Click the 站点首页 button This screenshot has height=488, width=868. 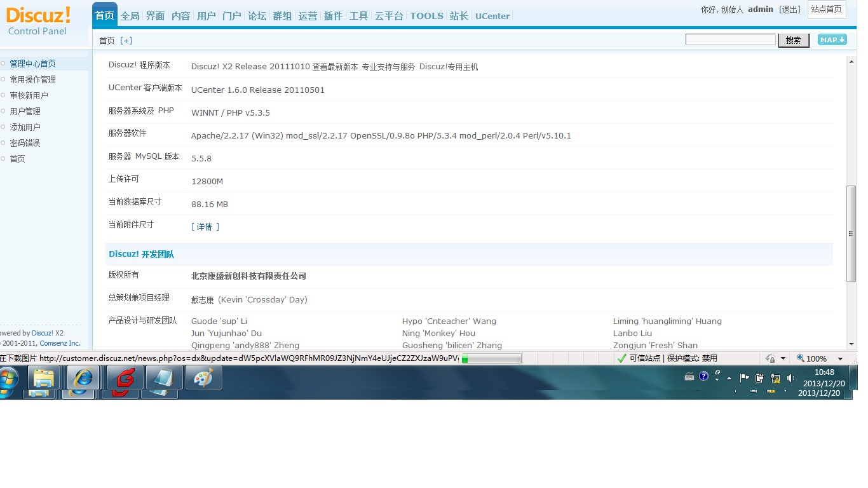pos(826,9)
